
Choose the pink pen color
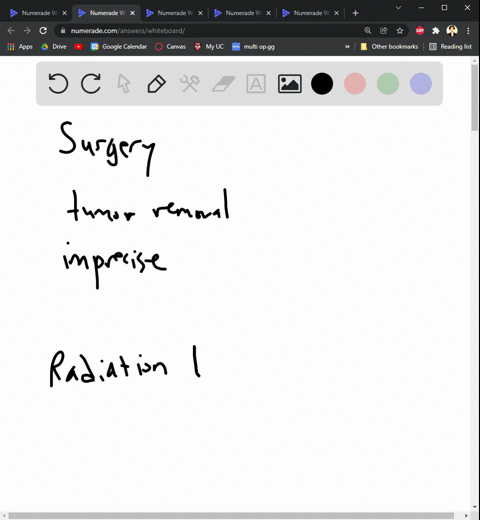click(355, 84)
